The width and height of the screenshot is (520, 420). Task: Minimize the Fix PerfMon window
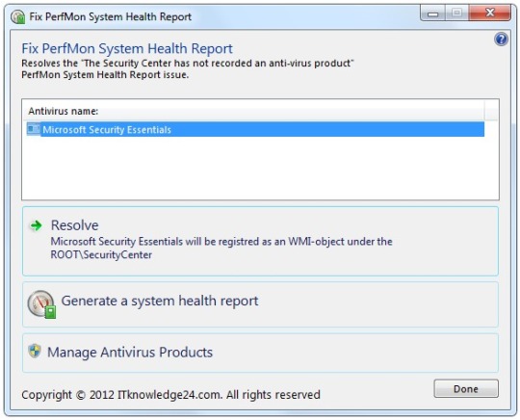(x=432, y=13)
